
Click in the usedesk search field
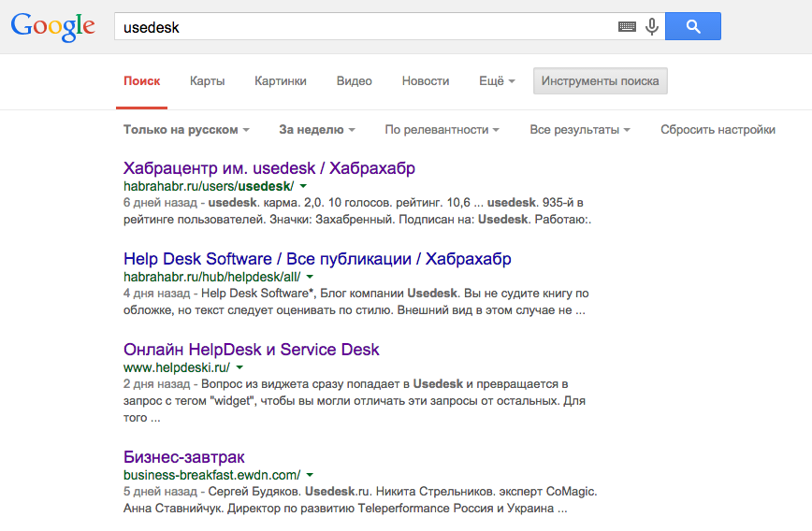(x=365, y=27)
